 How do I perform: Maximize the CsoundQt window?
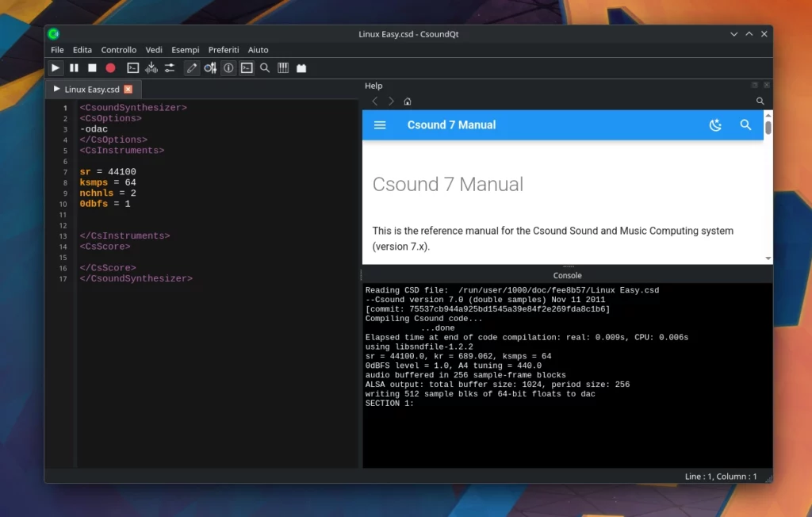tap(749, 34)
